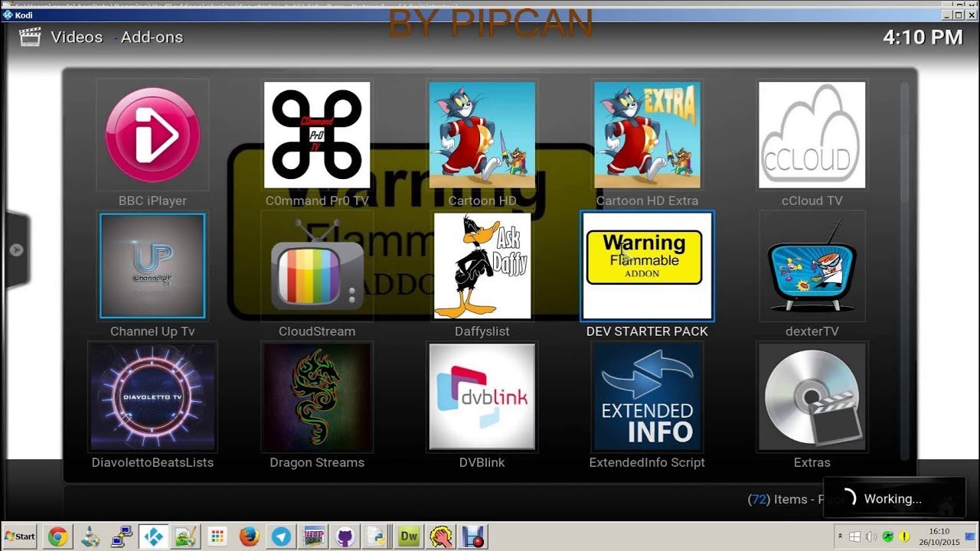Image resolution: width=980 pixels, height=551 pixels.
Task: Open Dreamweaver from the taskbar
Action: coord(410,536)
